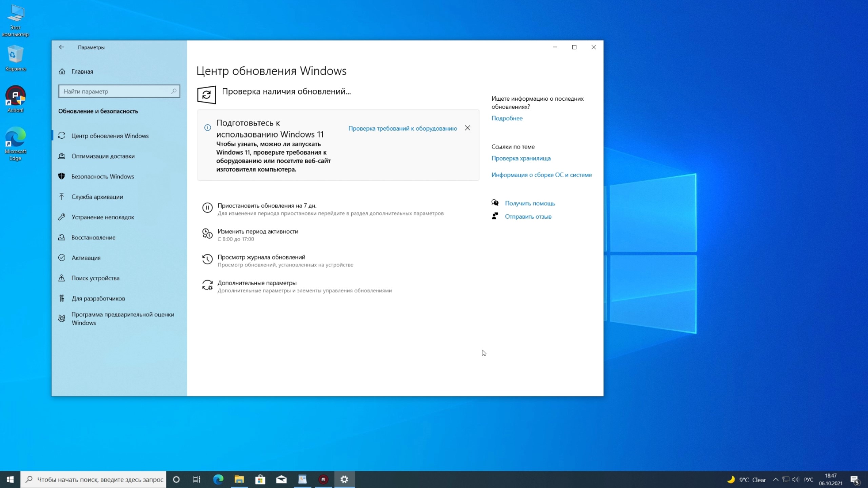Click the Подробнее link
The image size is (868, 488).
[x=507, y=118]
